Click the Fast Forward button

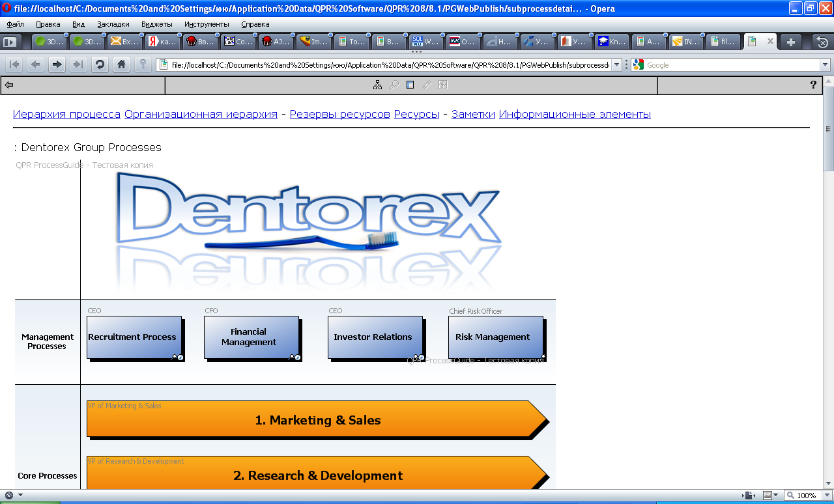pyautogui.click(x=79, y=64)
